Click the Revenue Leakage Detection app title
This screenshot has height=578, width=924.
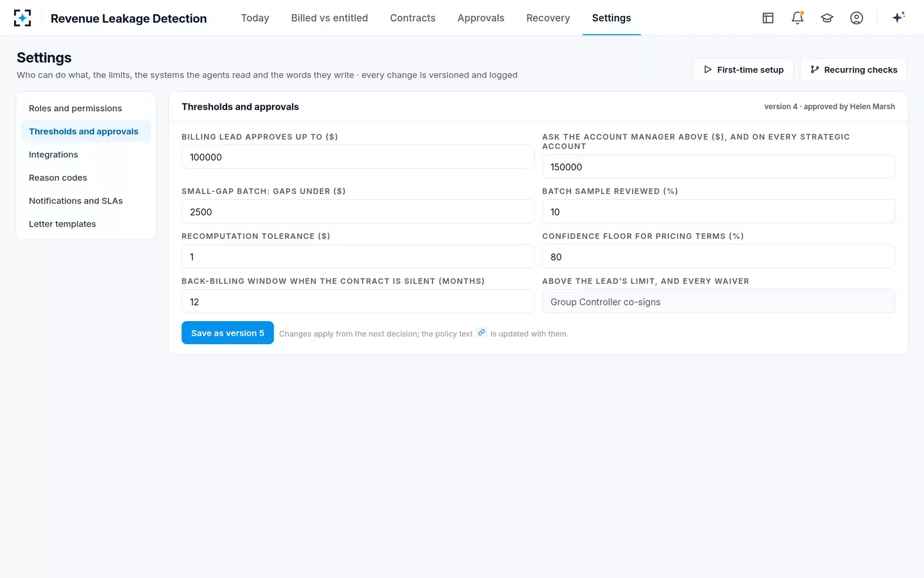point(129,19)
